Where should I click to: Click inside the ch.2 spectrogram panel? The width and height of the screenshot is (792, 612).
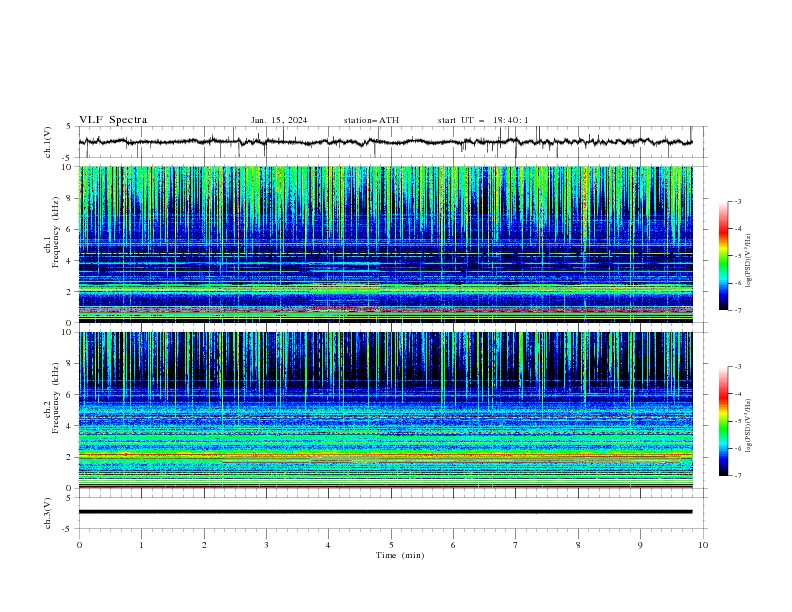click(385, 410)
